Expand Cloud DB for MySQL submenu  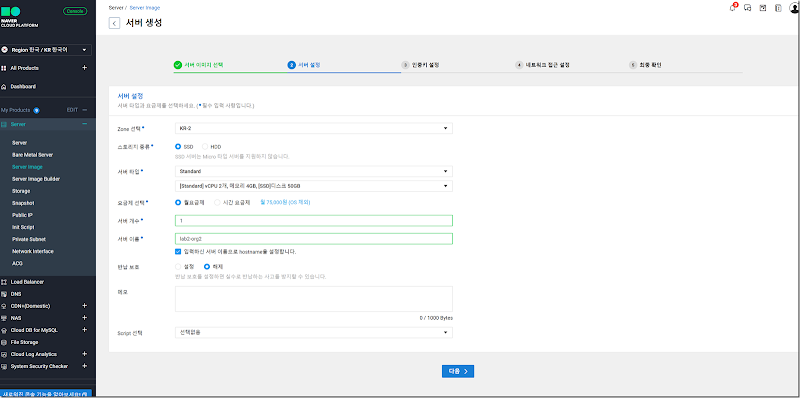click(x=85, y=330)
